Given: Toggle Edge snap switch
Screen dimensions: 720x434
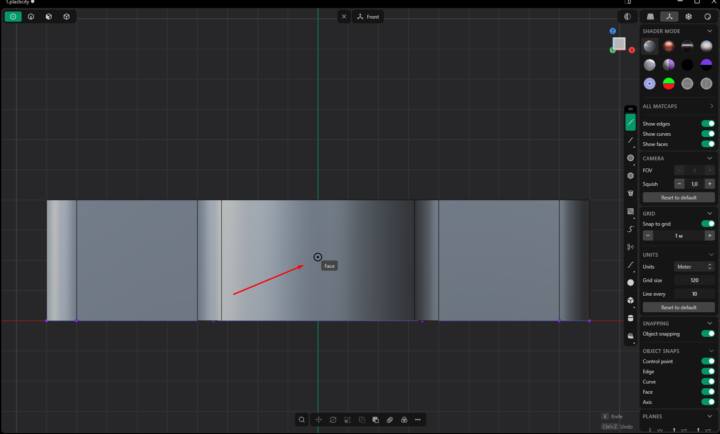Looking at the screenshot, I should [708, 371].
